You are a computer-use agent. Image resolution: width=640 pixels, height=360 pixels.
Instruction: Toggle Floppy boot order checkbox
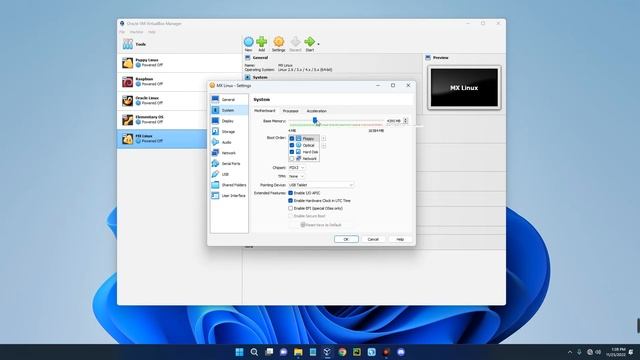291,138
